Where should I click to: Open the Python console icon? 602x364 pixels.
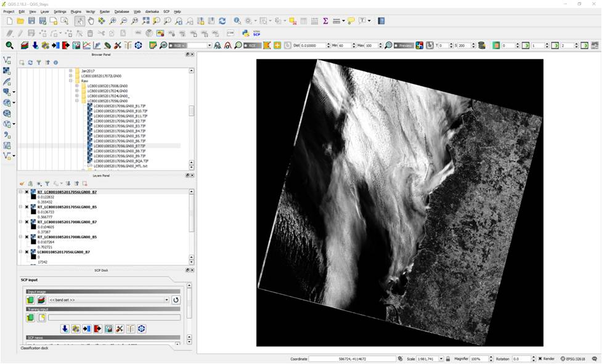[x=246, y=33]
